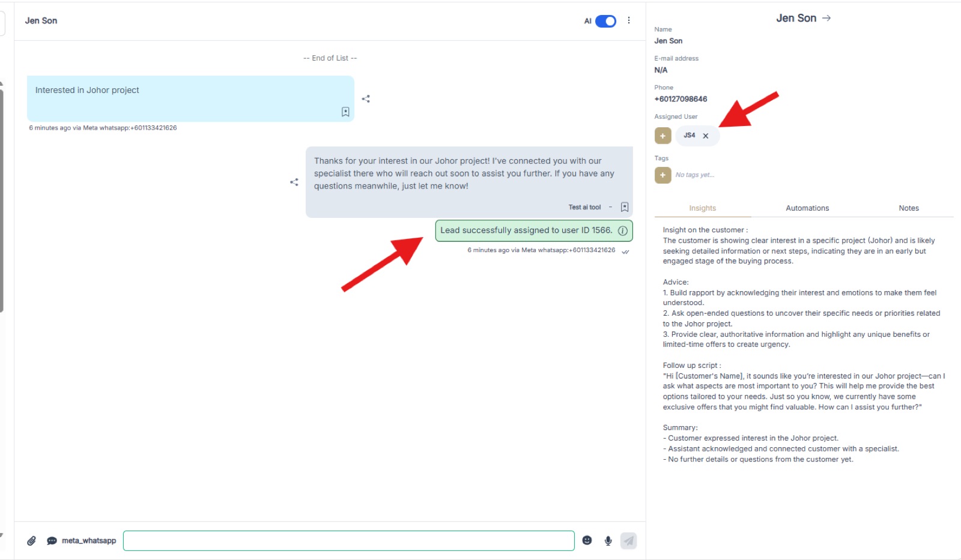Click the microphone voice record icon
This screenshot has width=961, height=560.
tap(608, 541)
